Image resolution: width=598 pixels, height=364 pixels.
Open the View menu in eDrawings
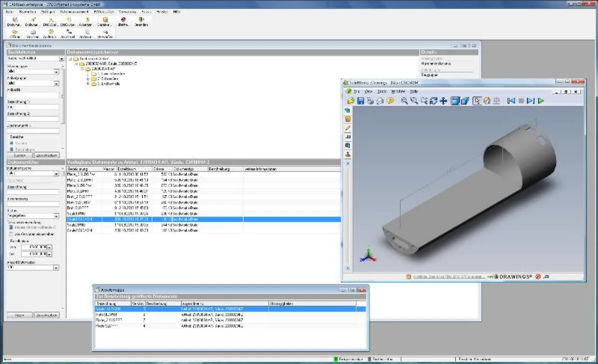click(369, 92)
